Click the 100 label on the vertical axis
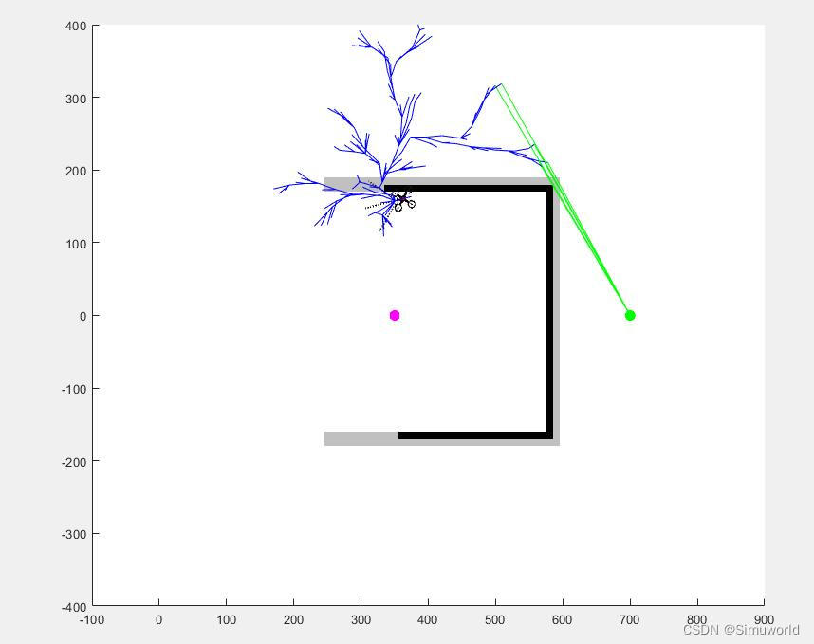 click(76, 244)
